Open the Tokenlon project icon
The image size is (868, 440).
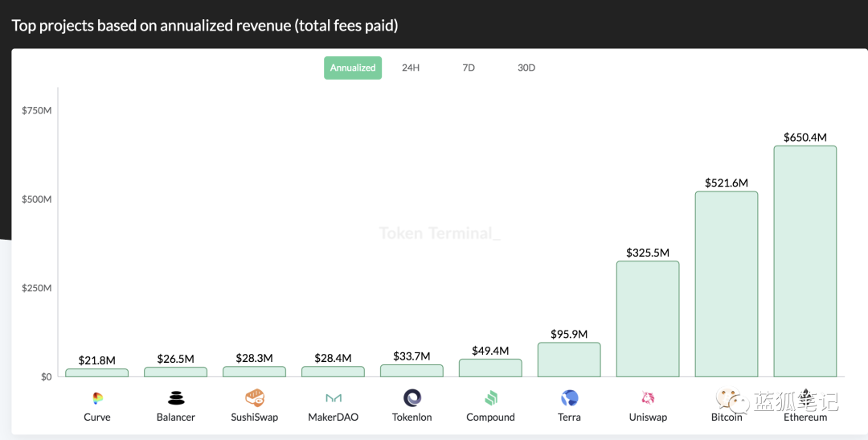tap(412, 397)
